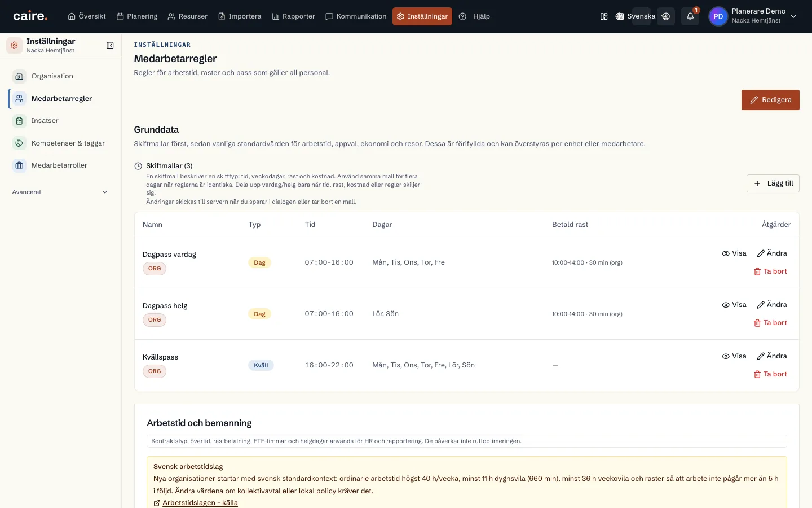Open notifications bell

click(690, 16)
